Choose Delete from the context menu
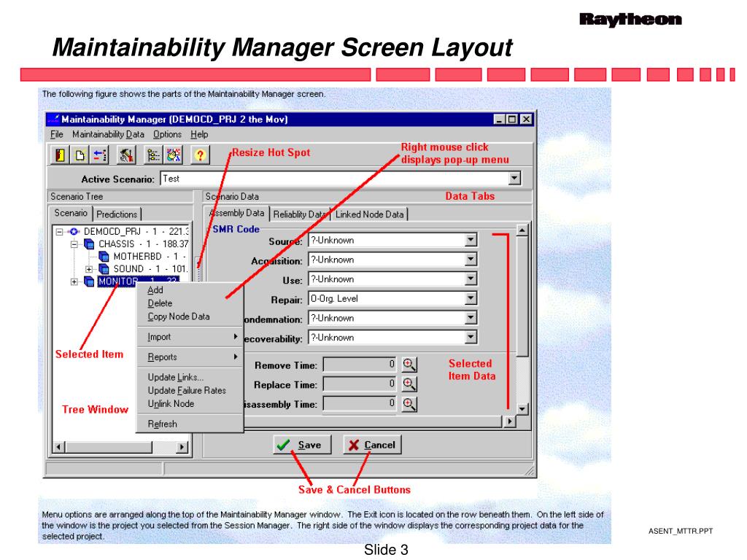Viewport: 747px width, 560px height. 190,303
